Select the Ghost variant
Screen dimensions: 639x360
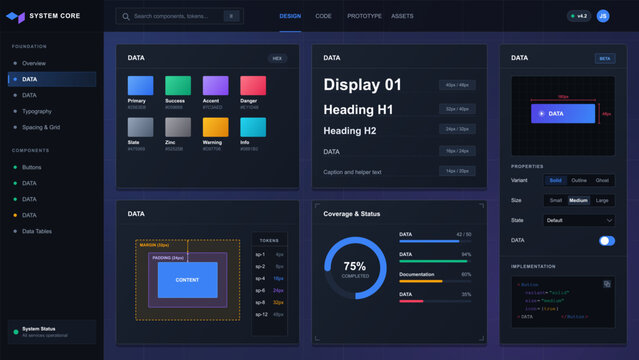[602, 180]
